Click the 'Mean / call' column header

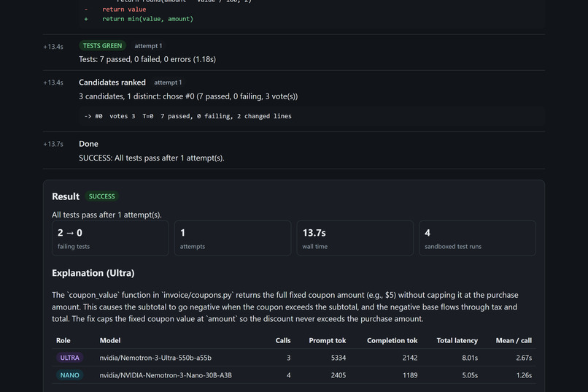[x=514, y=340]
